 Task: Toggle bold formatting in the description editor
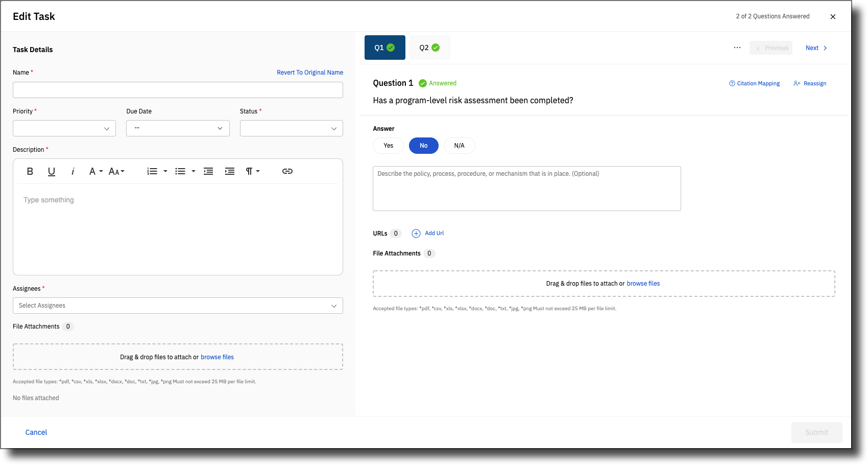pyautogui.click(x=29, y=171)
